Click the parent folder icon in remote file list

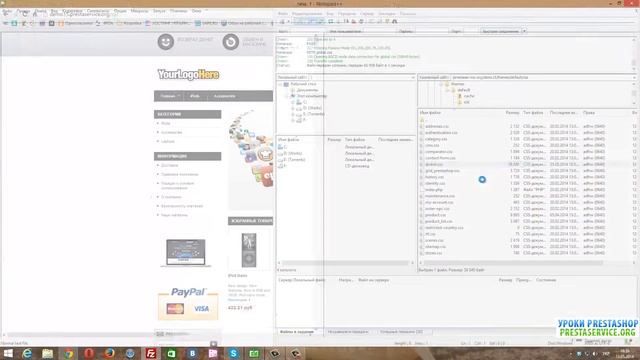422,120
